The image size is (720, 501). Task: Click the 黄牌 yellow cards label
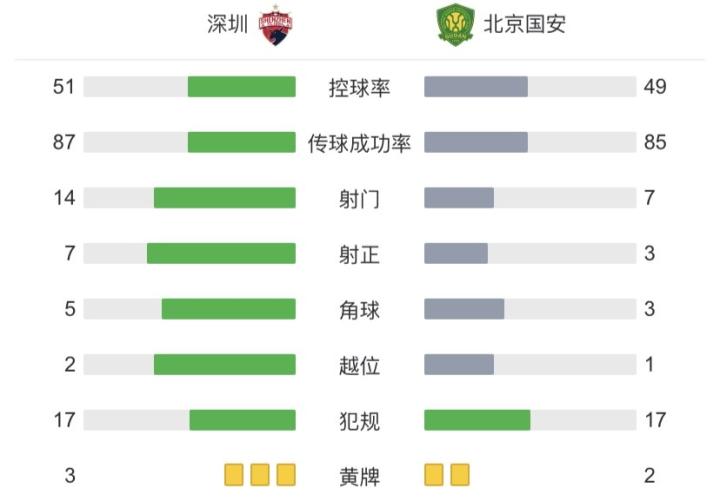click(x=360, y=476)
